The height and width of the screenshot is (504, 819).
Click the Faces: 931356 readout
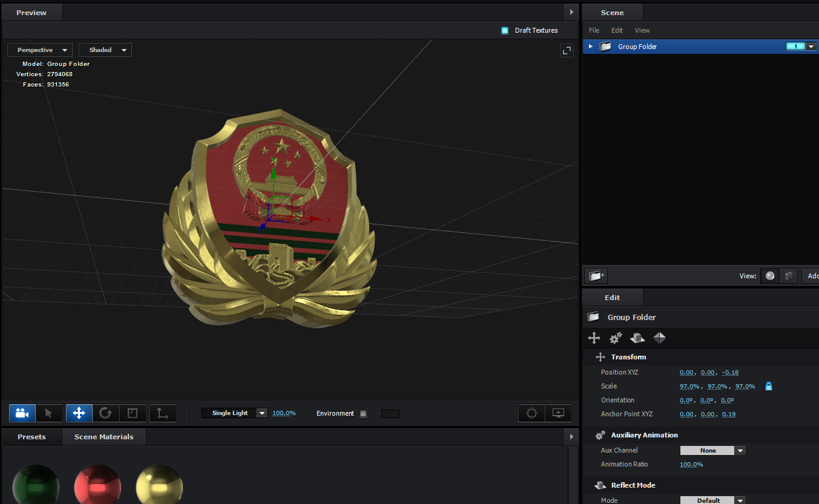pyautogui.click(x=46, y=85)
